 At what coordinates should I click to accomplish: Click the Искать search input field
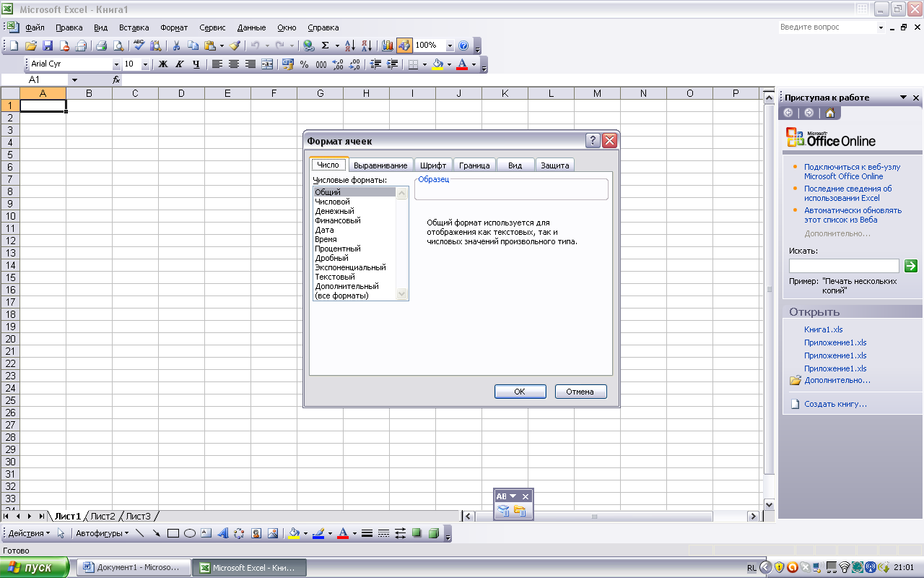(x=844, y=266)
